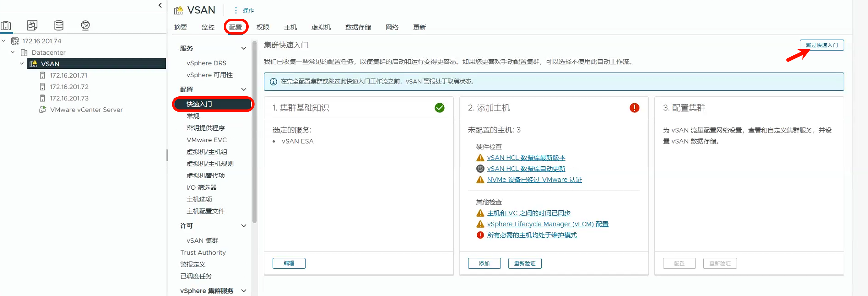Collapse the Datacenter tree node
This screenshot has height=296, width=868.
pyautogui.click(x=13, y=53)
